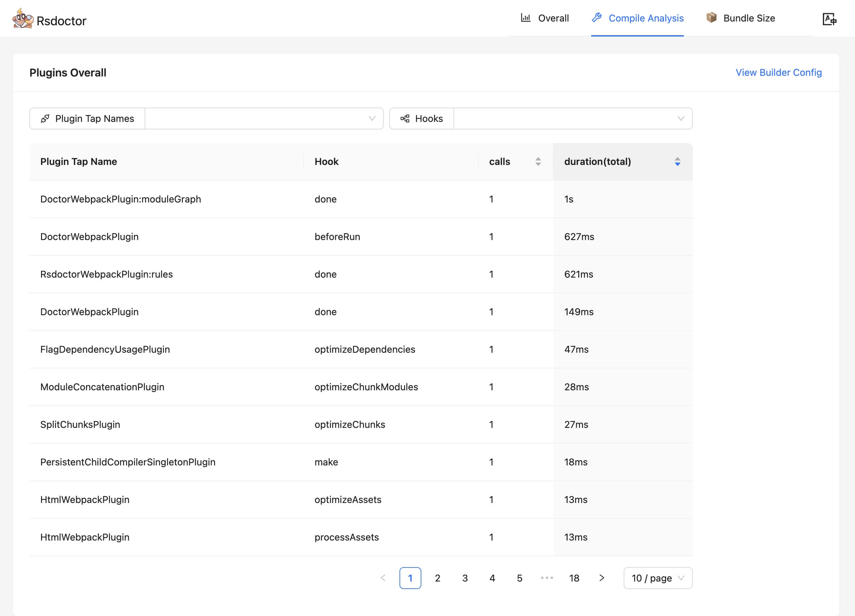Screen dimensions: 855x616
Task: Switch to the Bundle Size tab
Action: point(741,18)
